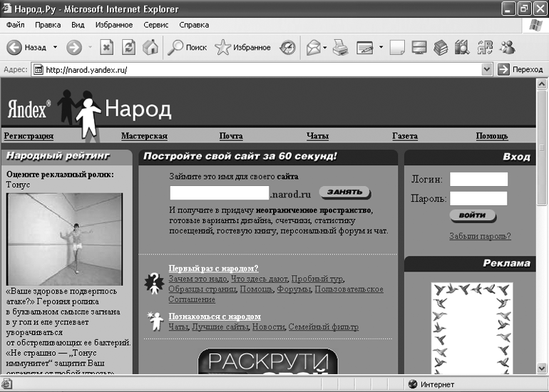The width and height of the screenshot is (549, 392).
Task: Open the History (journal) toolbar icon
Action: tap(287, 48)
